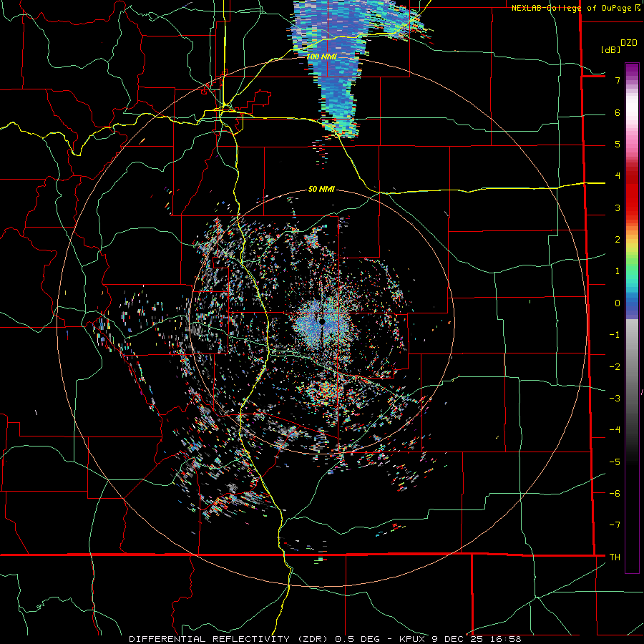Click the legend value 6

(x=618, y=112)
